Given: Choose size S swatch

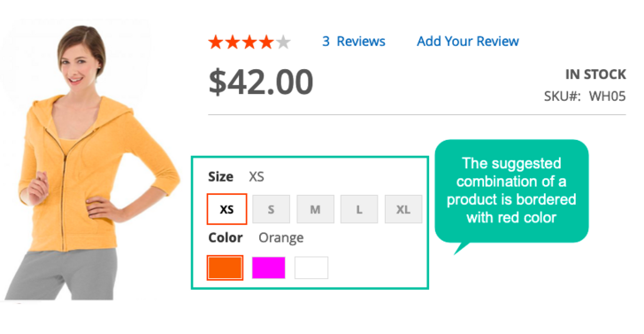Looking at the screenshot, I should click(x=271, y=209).
